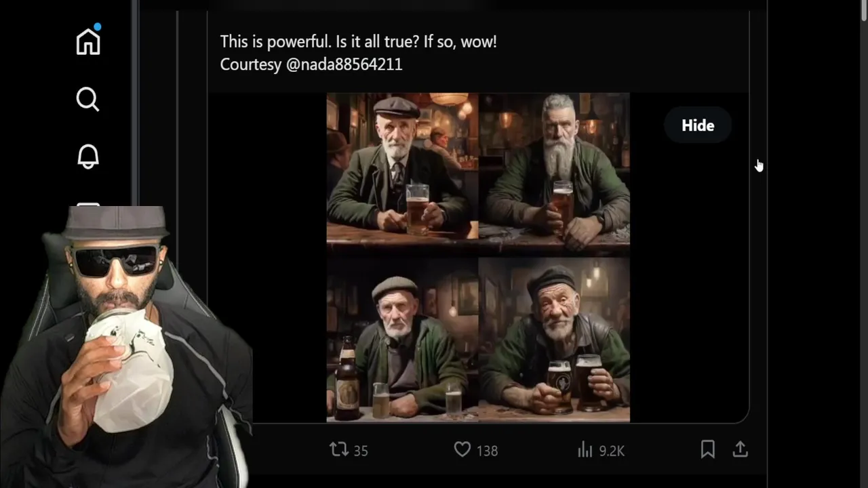Bookmark this post
Image resolution: width=868 pixels, height=488 pixels.
(x=707, y=449)
